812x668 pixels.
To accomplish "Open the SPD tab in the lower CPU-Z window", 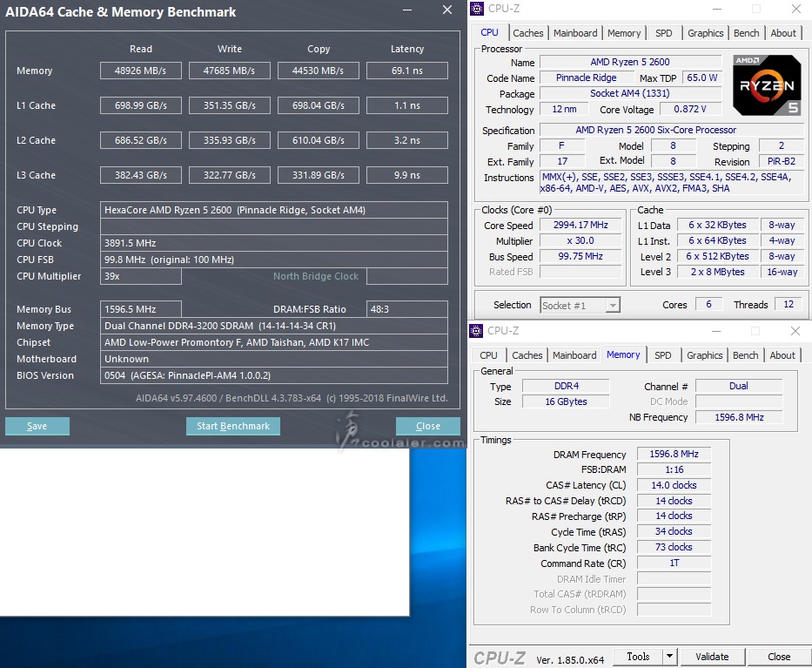I will pos(662,355).
